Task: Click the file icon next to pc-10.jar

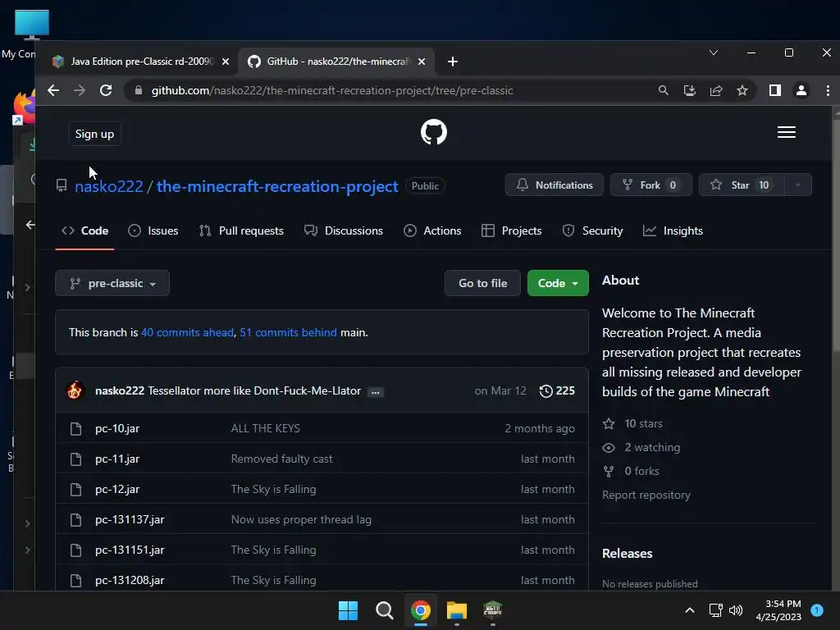Action: point(76,428)
